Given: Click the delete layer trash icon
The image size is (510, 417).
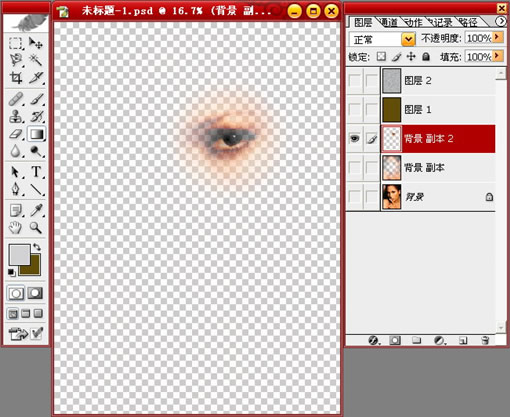Looking at the screenshot, I should click(485, 340).
